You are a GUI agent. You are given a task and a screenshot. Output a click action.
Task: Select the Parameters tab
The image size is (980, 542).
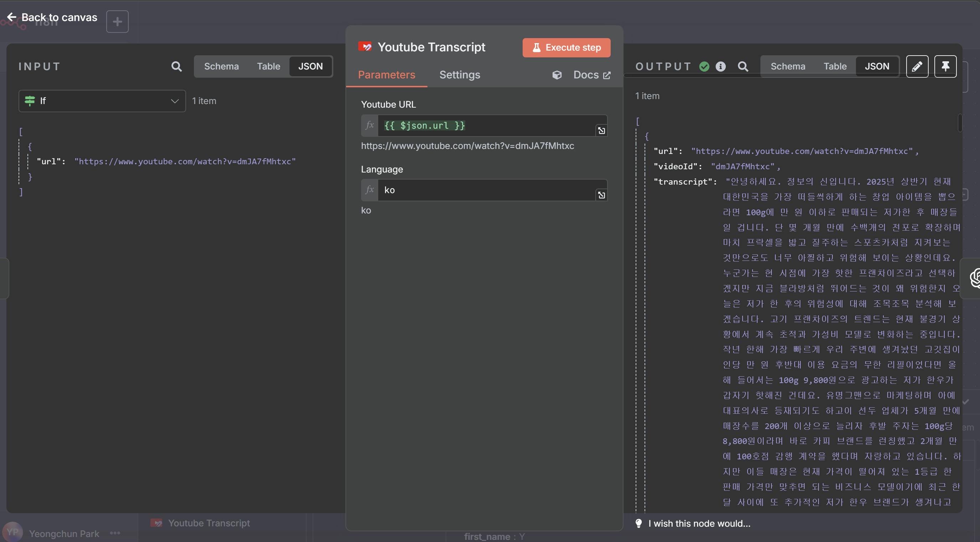(x=386, y=75)
